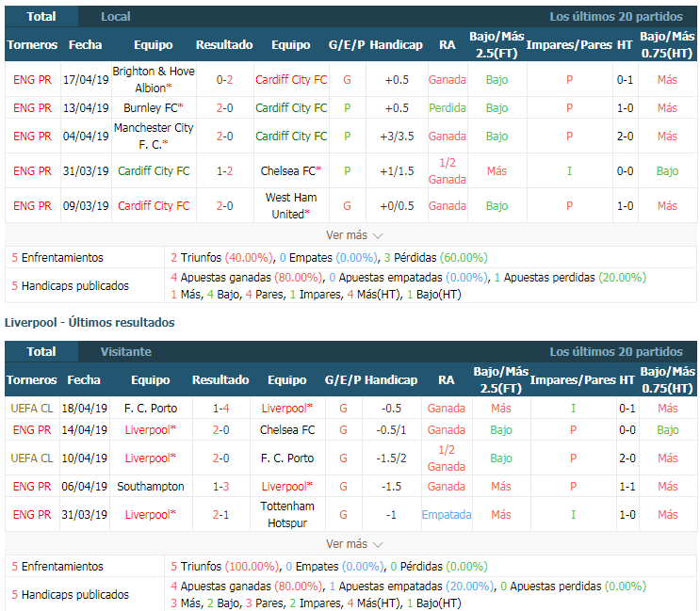Click handicap -1.5/2 in 10/04/19 row
The width and height of the screenshot is (700, 611).
[391, 458]
